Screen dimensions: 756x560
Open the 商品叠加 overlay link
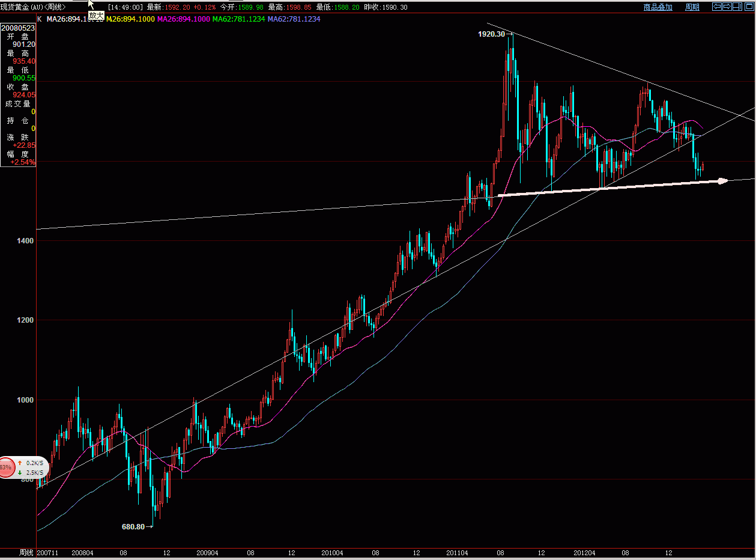tap(658, 7)
